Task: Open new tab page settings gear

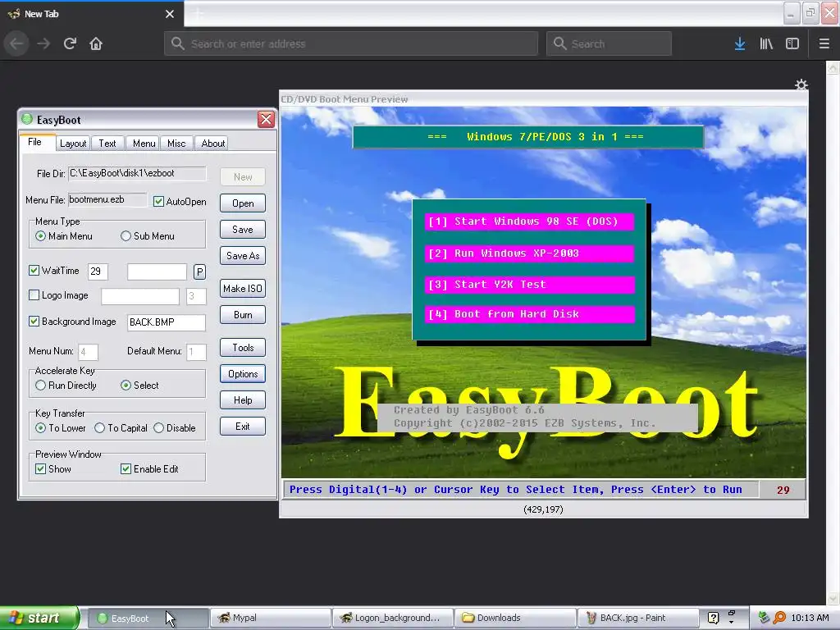Action: tap(801, 84)
